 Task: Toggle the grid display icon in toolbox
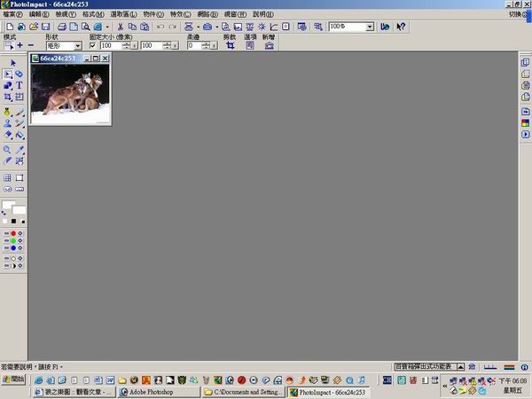[7, 178]
